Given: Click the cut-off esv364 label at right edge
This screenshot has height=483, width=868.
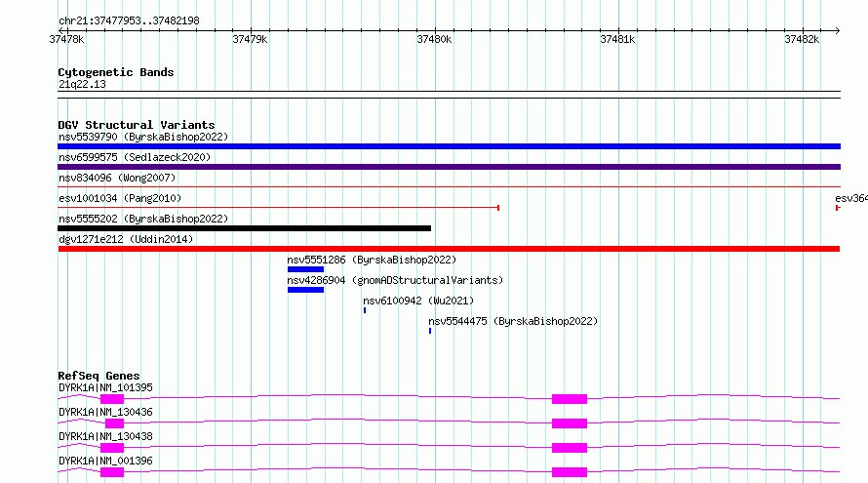Looking at the screenshot, I should (851, 198).
